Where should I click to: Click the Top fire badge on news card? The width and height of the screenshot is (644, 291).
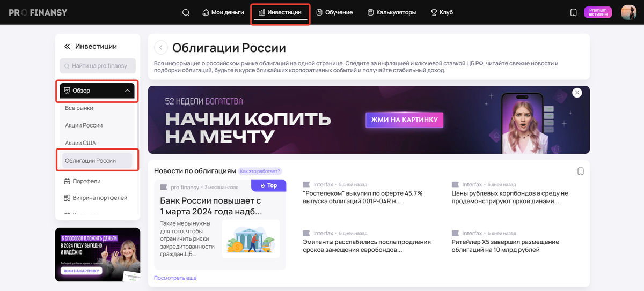click(x=269, y=185)
